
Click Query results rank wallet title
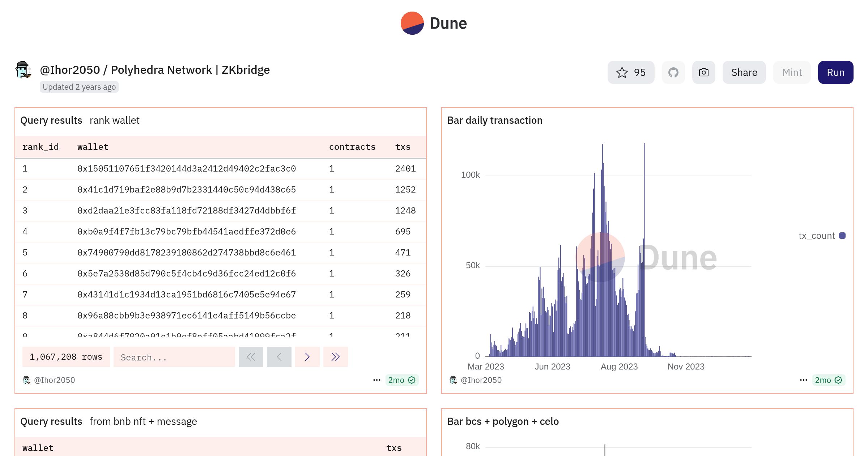tap(80, 120)
